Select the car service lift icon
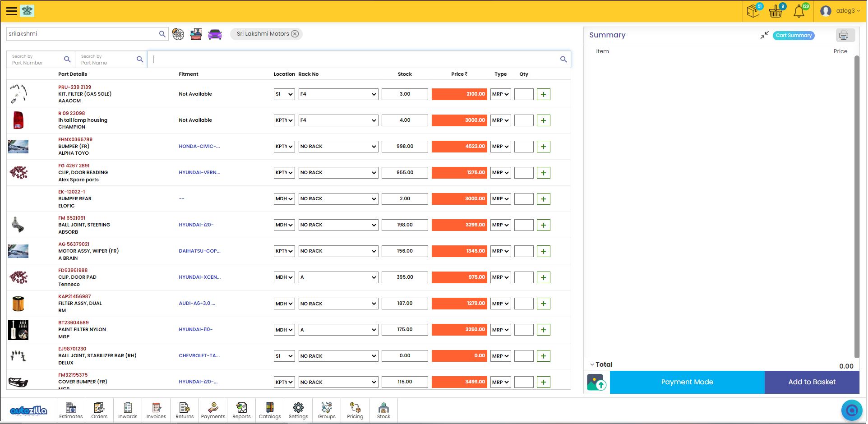868x424 pixels. [x=196, y=34]
